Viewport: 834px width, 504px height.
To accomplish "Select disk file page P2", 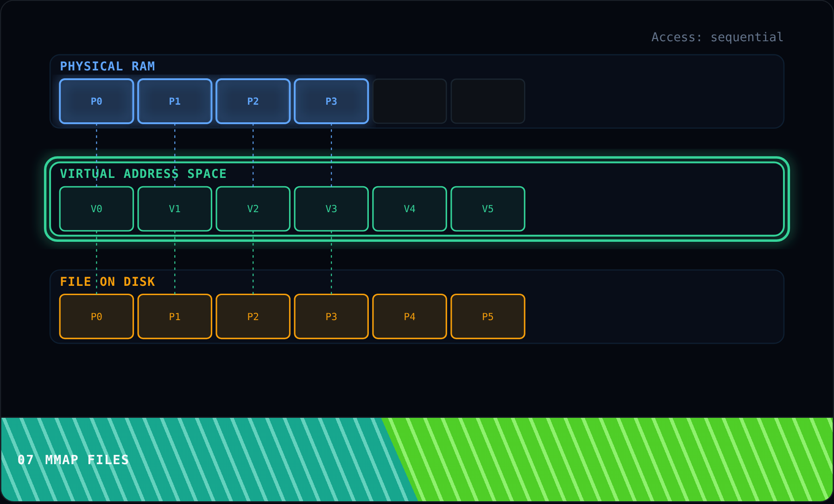I will click(x=253, y=316).
